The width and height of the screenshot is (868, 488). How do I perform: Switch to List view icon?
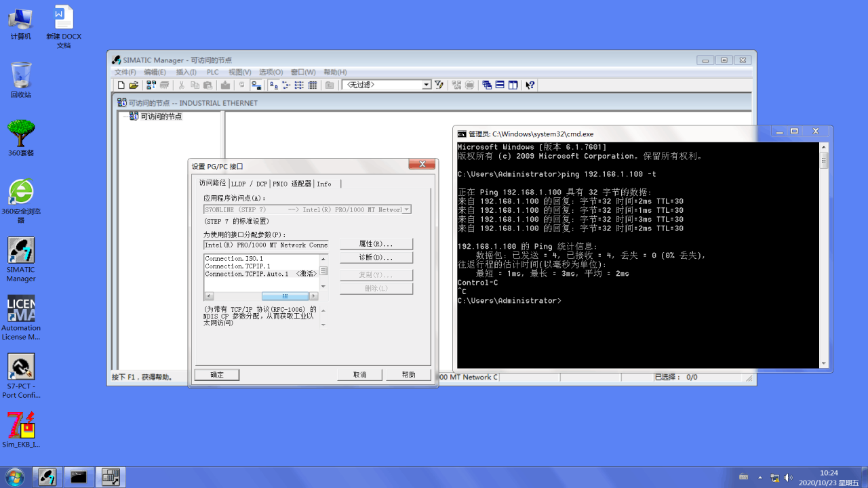pos(299,85)
